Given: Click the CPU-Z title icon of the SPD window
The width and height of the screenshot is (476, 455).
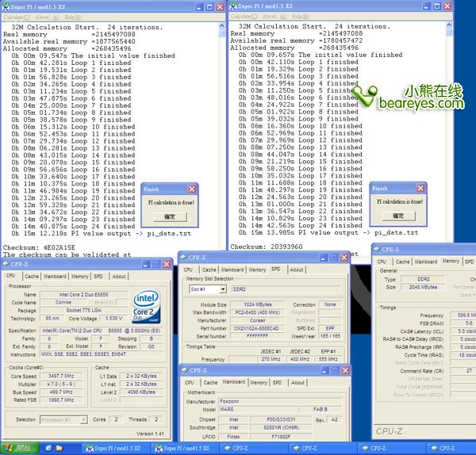Looking at the screenshot, I should tap(183, 258).
